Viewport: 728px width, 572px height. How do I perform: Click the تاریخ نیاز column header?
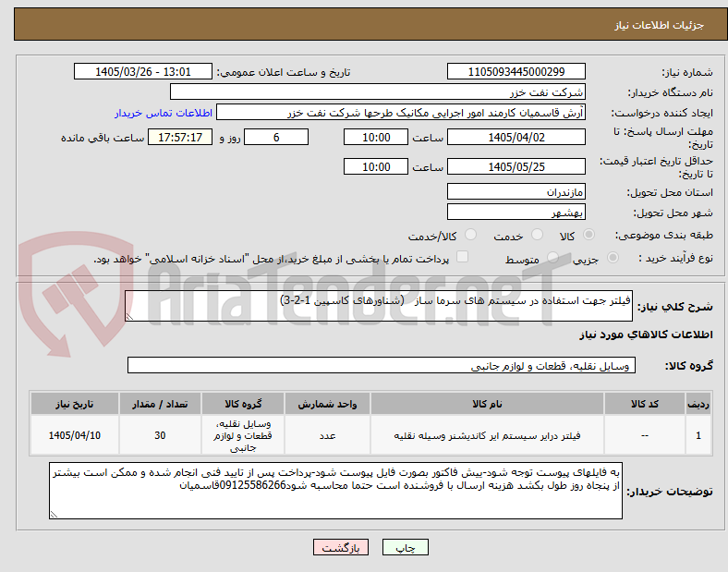pos(75,404)
